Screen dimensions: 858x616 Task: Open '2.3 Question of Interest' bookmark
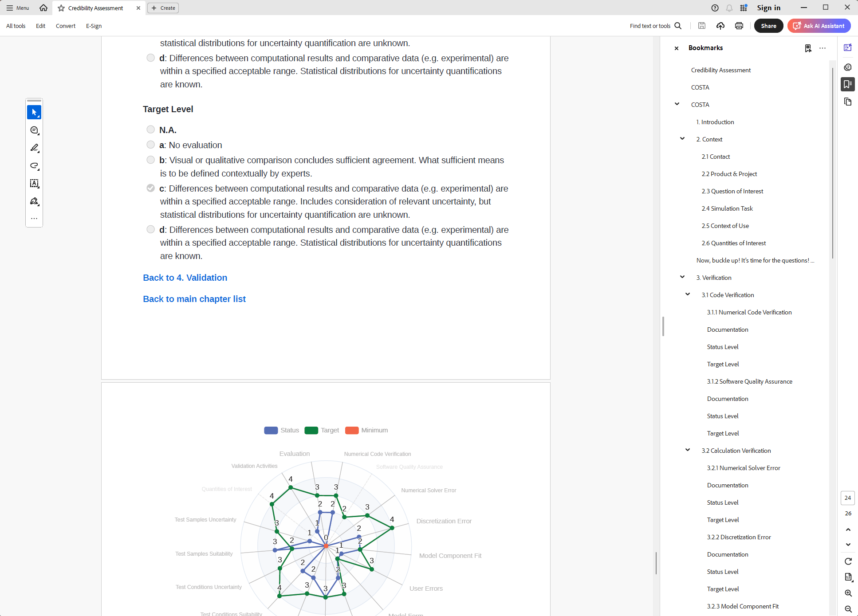pyautogui.click(x=732, y=191)
